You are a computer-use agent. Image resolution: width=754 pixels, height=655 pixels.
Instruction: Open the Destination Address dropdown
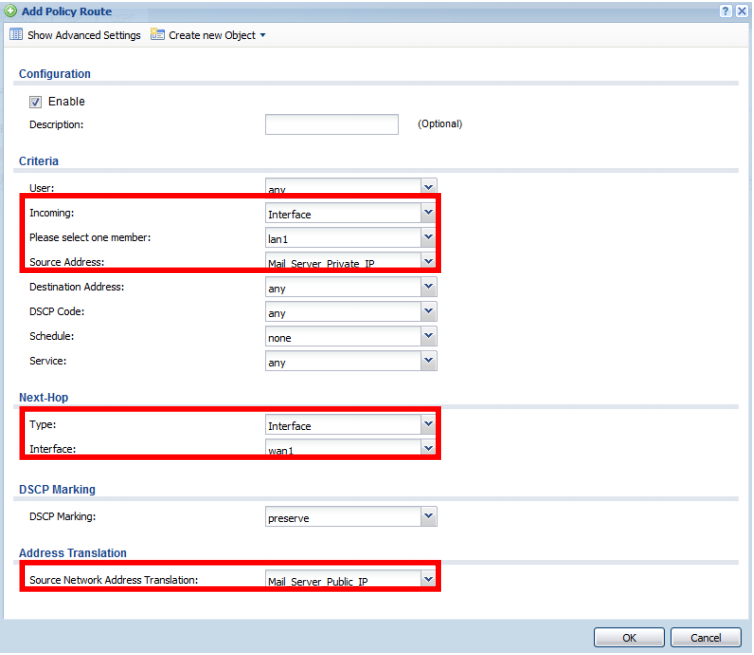pos(428,287)
